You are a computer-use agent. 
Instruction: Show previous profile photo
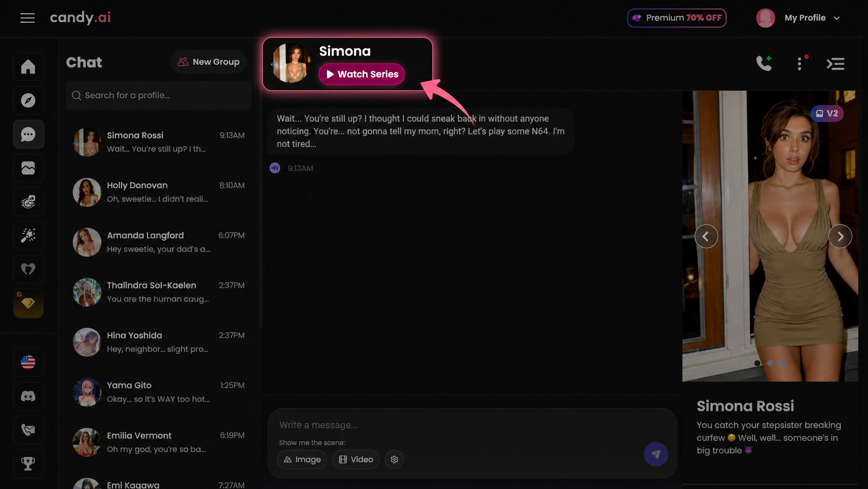(x=706, y=236)
